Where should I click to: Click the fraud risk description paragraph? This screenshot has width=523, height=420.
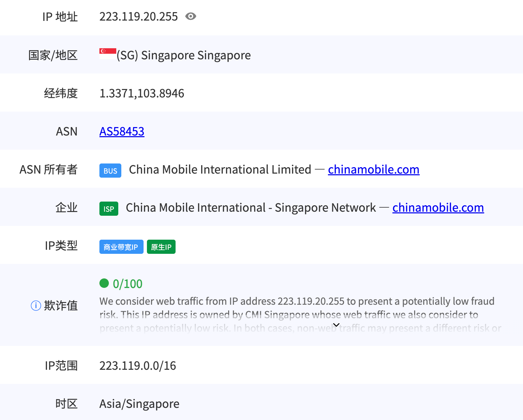pos(297,308)
